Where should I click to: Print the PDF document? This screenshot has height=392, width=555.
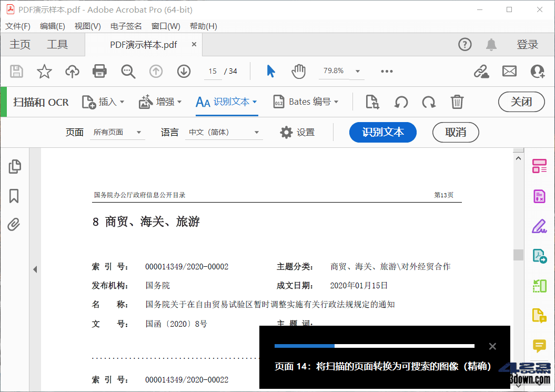[99, 71]
